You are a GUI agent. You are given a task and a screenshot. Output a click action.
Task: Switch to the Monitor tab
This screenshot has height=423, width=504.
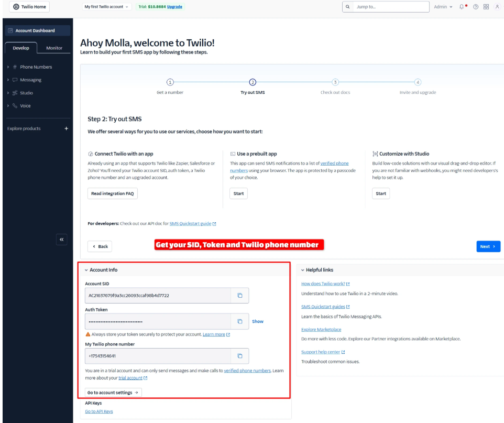coord(54,48)
